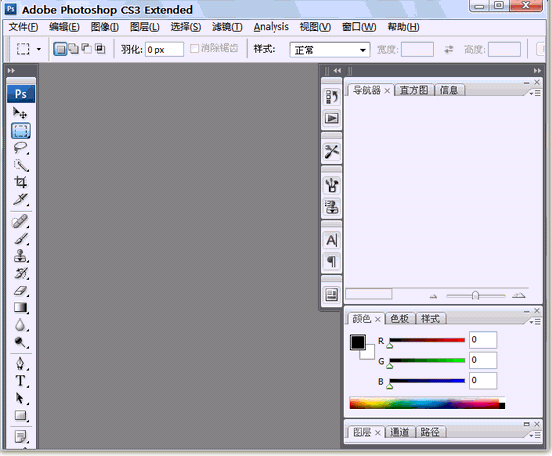
Task: Open the History panel icon in dock
Action: (331, 96)
